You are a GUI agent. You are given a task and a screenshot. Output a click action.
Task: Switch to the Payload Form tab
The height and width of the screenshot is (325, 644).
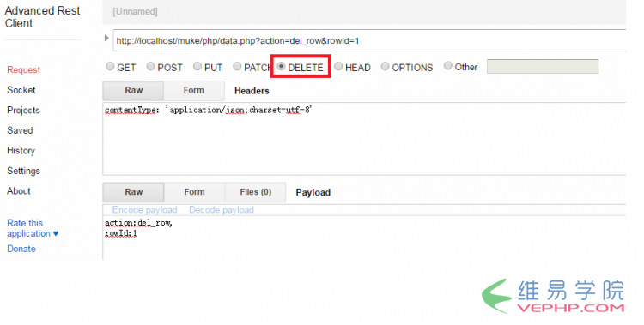(194, 192)
